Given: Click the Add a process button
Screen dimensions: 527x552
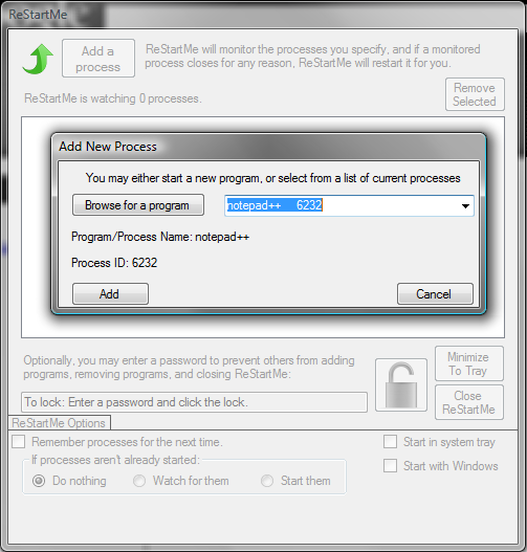Looking at the screenshot, I should coord(98,58).
